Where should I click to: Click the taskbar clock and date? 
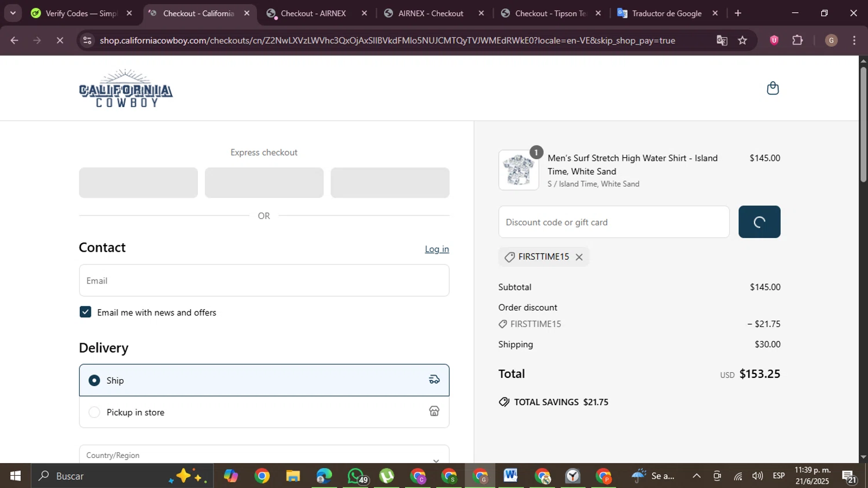pyautogui.click(x=812, y=476)
